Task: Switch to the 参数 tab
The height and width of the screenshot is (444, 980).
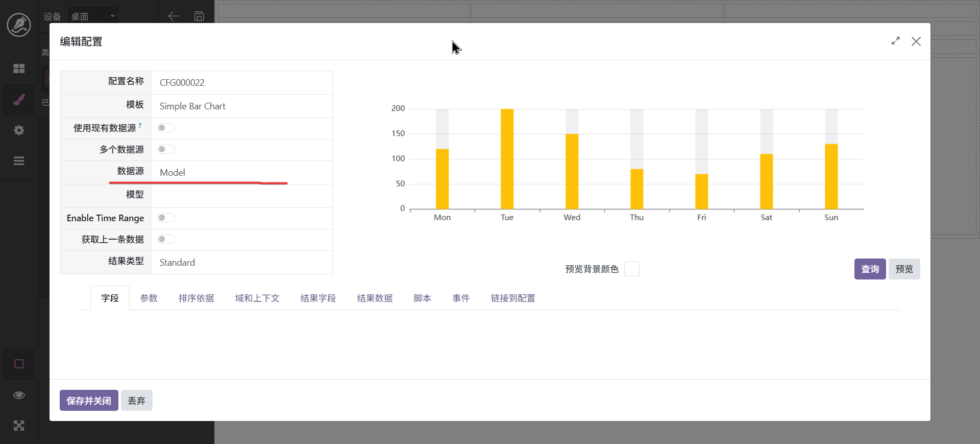Action: point(149,298)
